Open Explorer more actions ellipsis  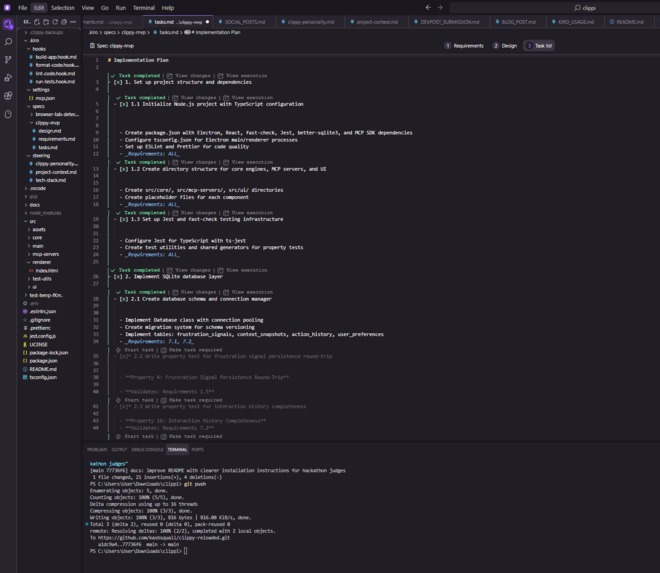(73, 22)
